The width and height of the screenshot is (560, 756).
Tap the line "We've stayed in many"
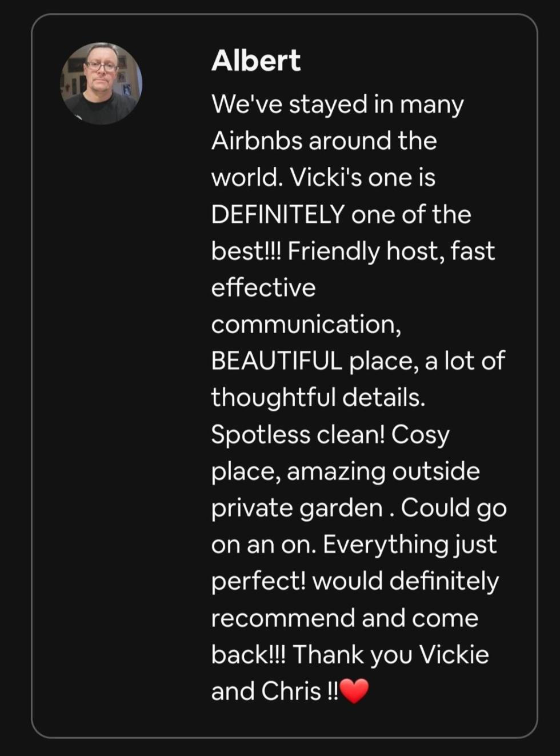tap(337, 106)
